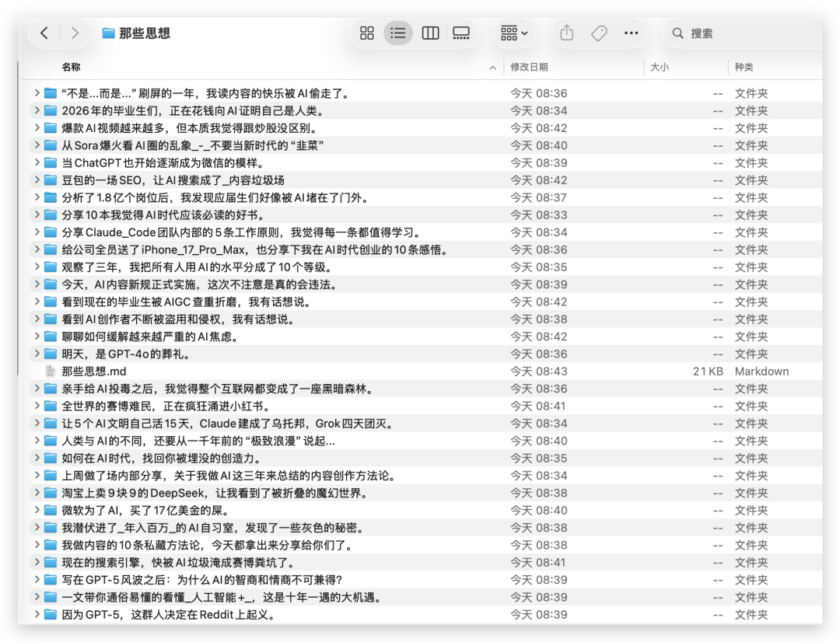Toggle the sort direction arrow in 名称 header
Viewport: 840px width, 642px height.
493,68
